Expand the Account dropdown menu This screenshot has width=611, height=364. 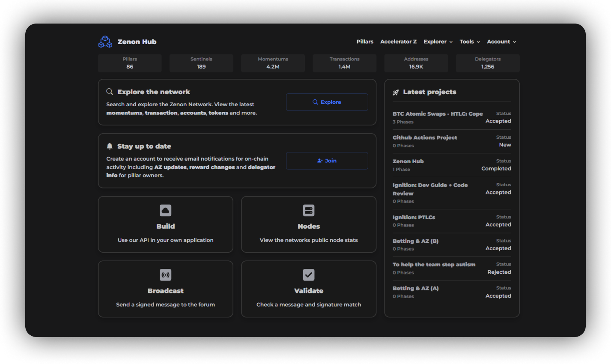pos(501,42)
